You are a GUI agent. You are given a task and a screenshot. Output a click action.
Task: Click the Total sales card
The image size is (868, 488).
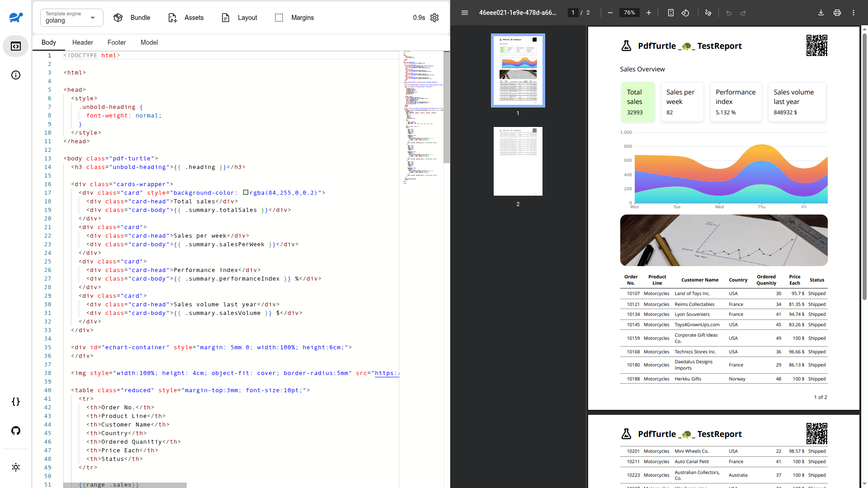coord(638,102)
